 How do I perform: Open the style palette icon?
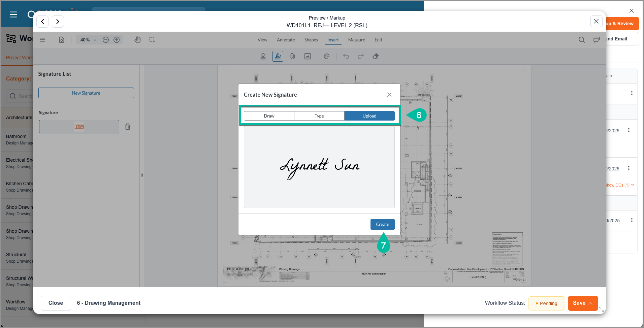[x=327, y=57]
